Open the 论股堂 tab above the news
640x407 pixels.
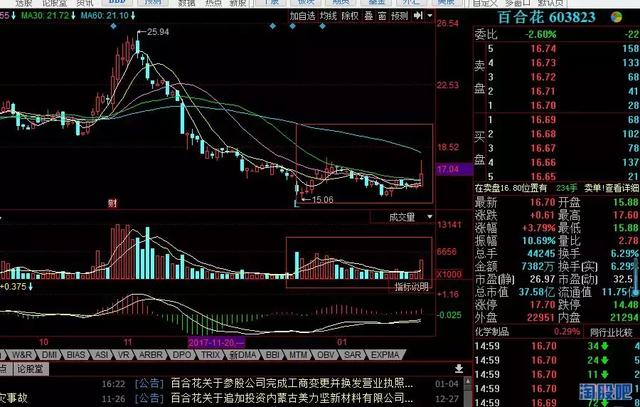[30, 369]
